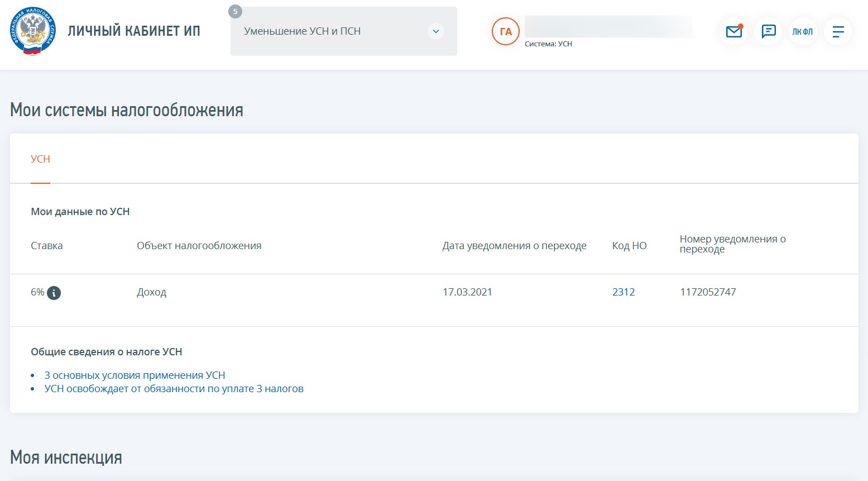The image size is (868, 481).
Task: Click the info icon beside 6% rate
Action: pos(54,293)
